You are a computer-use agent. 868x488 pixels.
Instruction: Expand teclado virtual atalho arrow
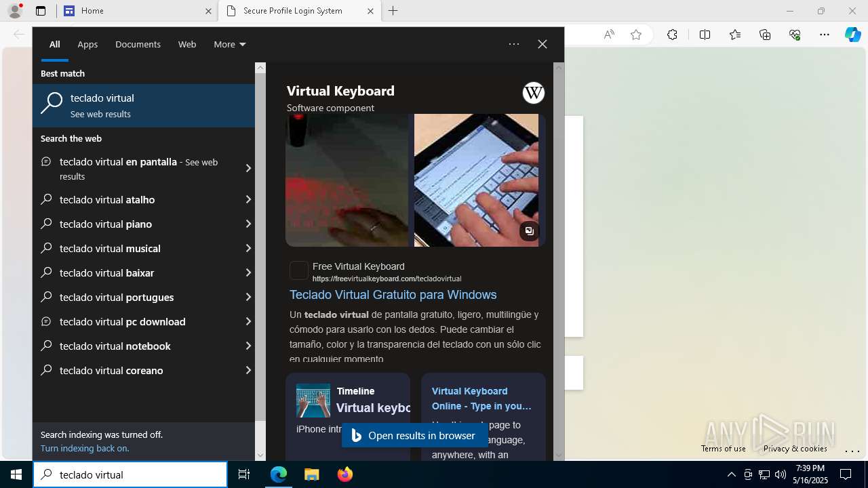pos(248,199)
